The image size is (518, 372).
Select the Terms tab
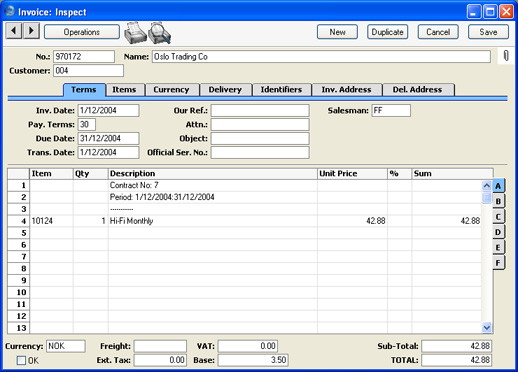pos(84,90)
